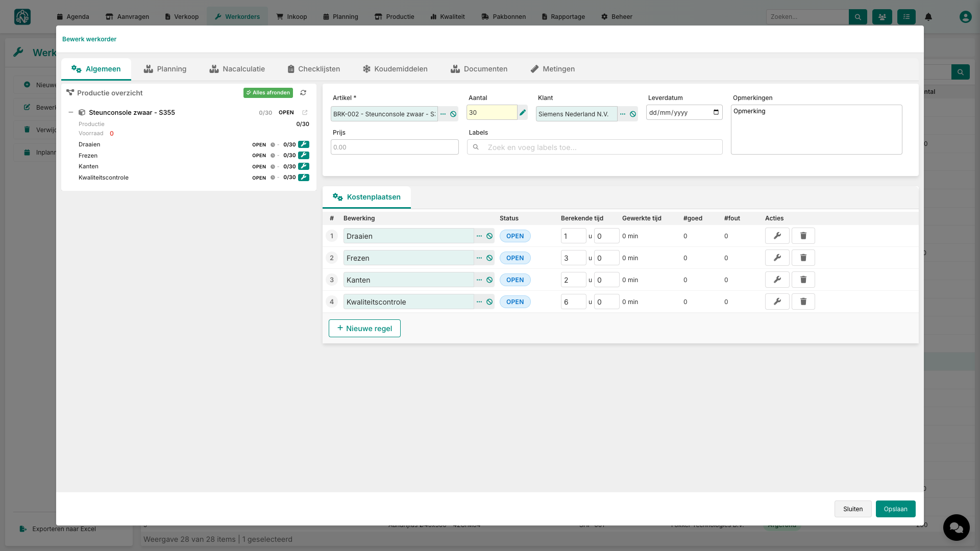980x551 pixels.
Task: Click the Zoeken search box in header
Action: pos(807,17)
